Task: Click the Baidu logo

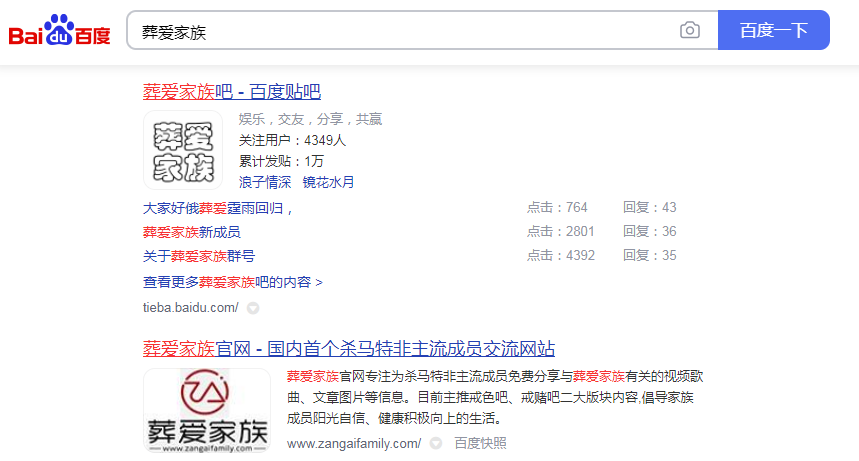Action: click(x=60, y=30)
